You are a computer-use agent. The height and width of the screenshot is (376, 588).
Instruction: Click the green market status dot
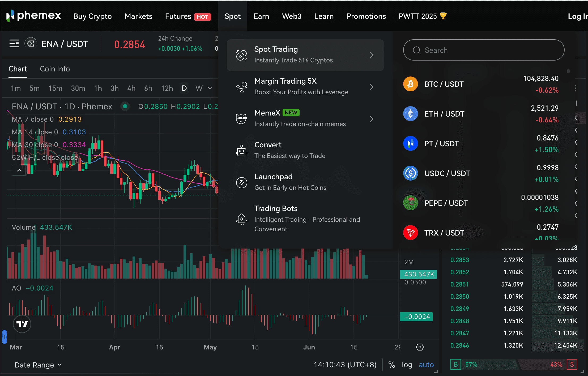[x=125, y=106]
